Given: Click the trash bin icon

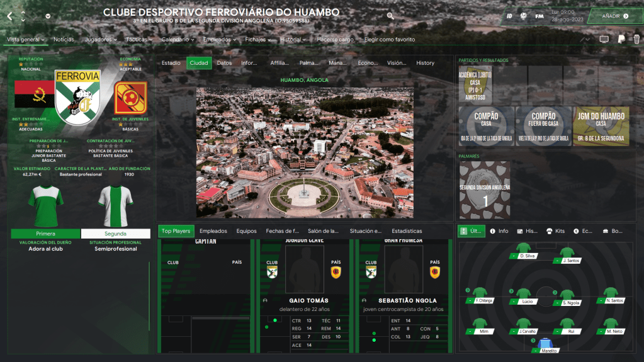Looking at the screenshot, I should 636,39.
